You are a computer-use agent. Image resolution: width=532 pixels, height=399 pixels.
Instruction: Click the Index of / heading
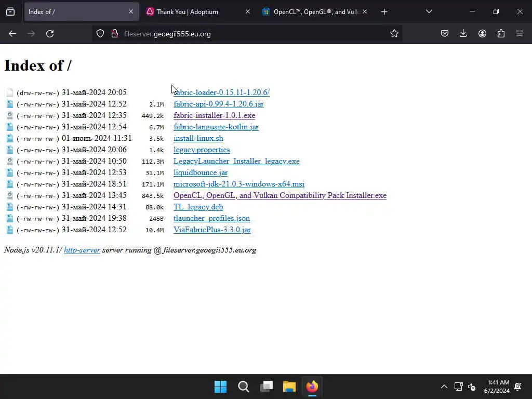37,65
